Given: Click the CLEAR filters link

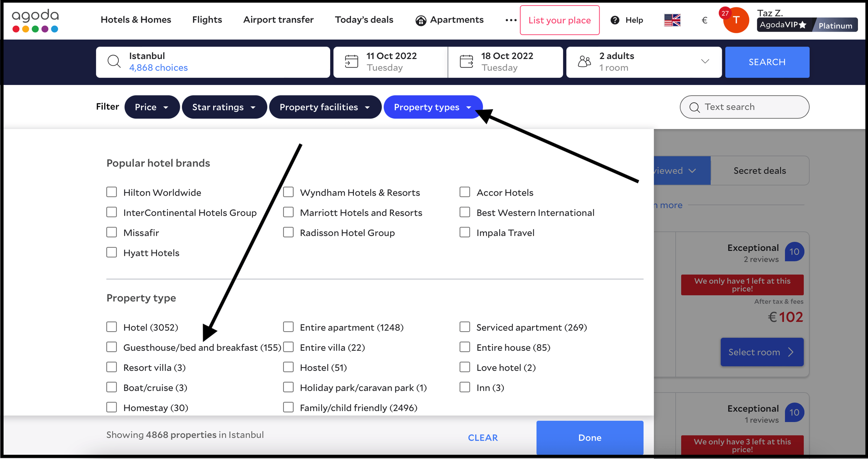Looking at the screenshot, I should click(x=483, y=437).
